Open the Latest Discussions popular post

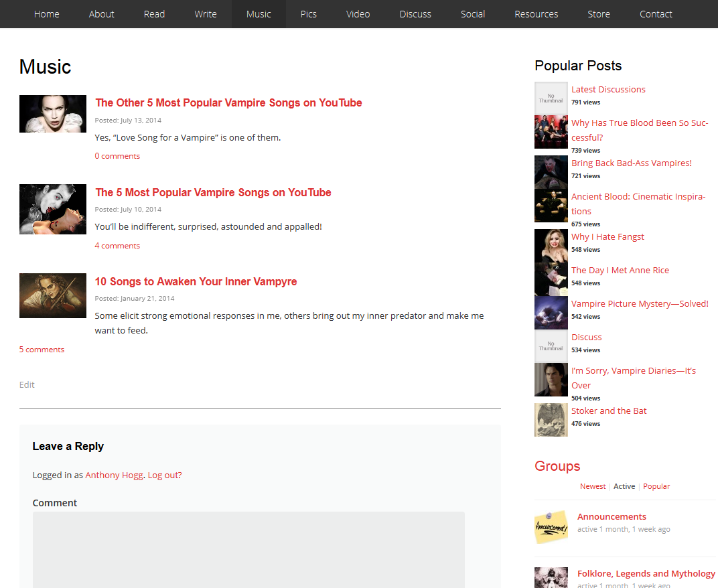point(608,89)
